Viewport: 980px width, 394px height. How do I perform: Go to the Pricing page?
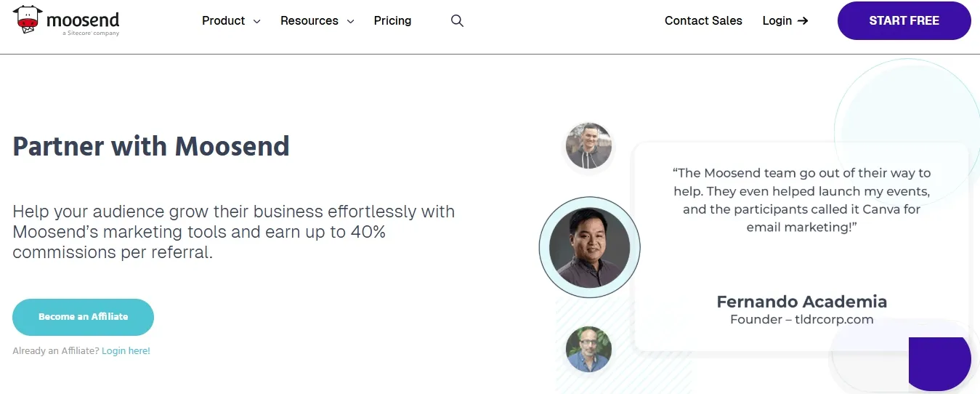(392, 20)
